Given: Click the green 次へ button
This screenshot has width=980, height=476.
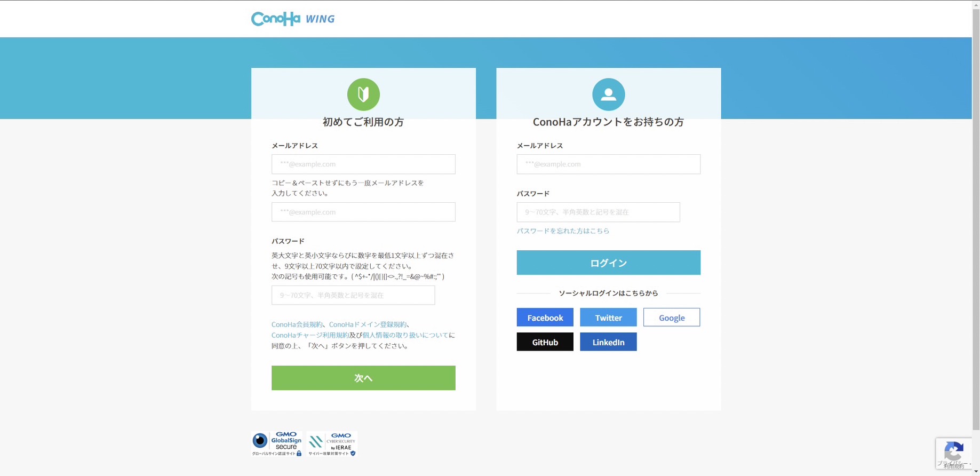Looking at the screenshot, I should [x=363, y=378].
